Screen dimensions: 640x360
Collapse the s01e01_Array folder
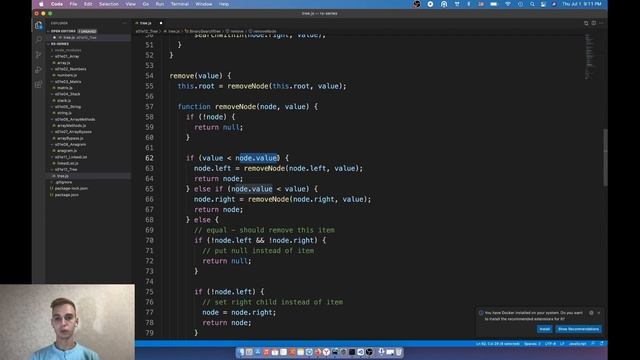click(67, 56)
